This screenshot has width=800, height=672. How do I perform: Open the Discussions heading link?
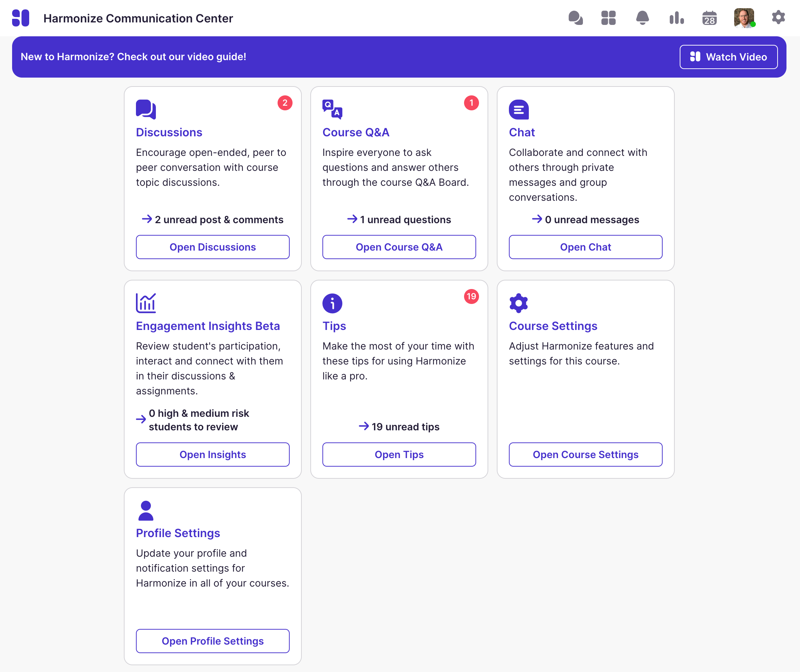(x=169, y=132)
